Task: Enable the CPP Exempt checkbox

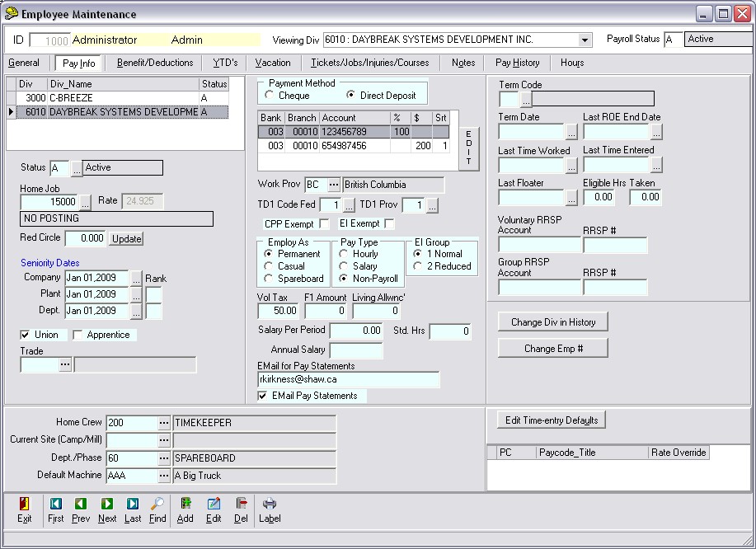Action: click(x=324, y=224)
